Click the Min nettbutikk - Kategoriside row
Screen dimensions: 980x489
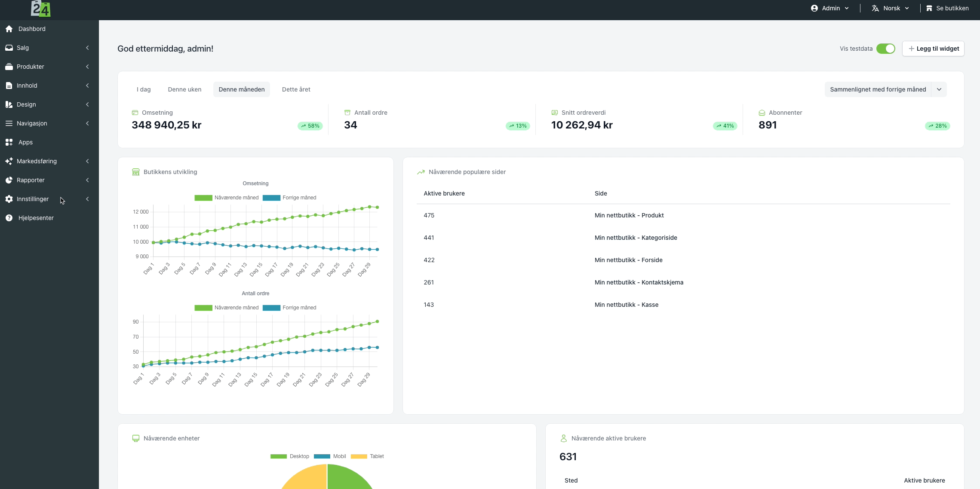683,238
